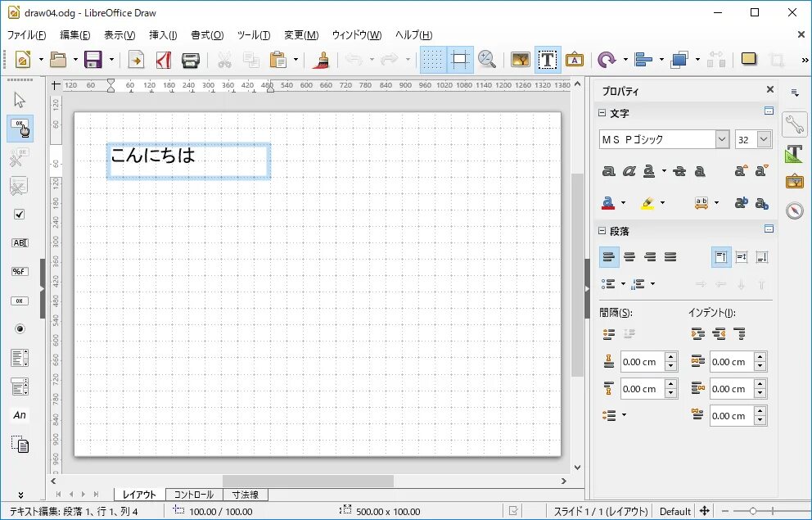Switch to the 寸法線 layer tab

coord(246,495)
